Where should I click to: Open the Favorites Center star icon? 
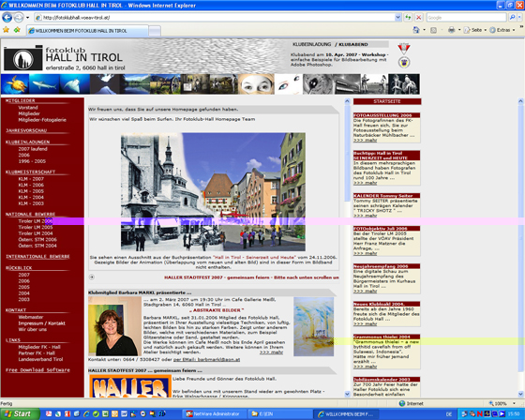coord(6,30)
